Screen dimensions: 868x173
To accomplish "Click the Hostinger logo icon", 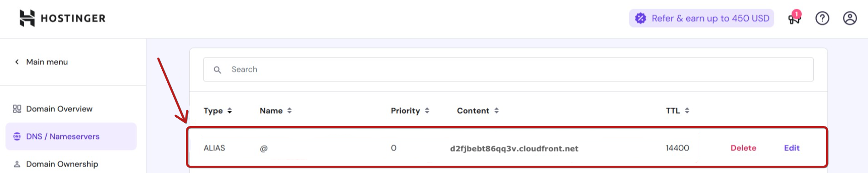I will pos(27,18).
